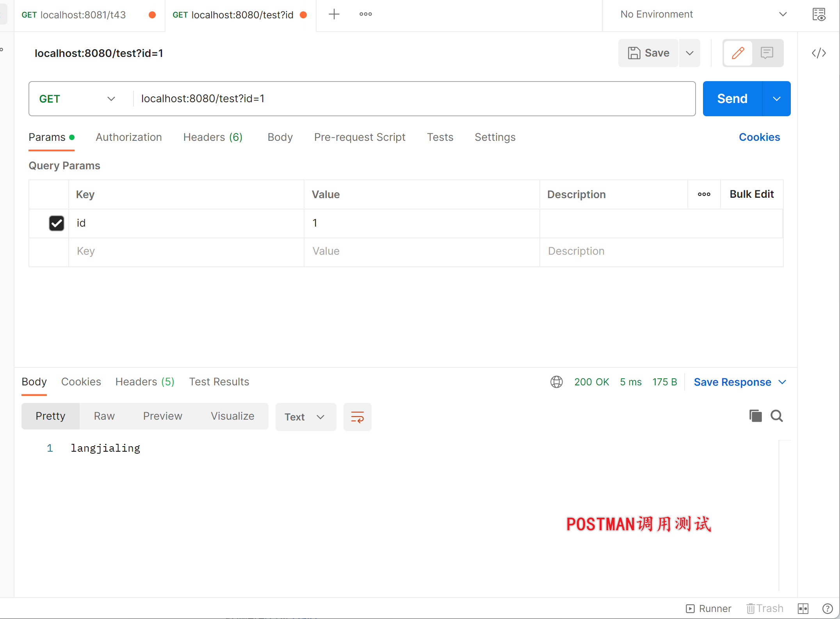
Task: Switch to edit mode pencil icon
Action: pyautogui.click(x=738, y=53)
